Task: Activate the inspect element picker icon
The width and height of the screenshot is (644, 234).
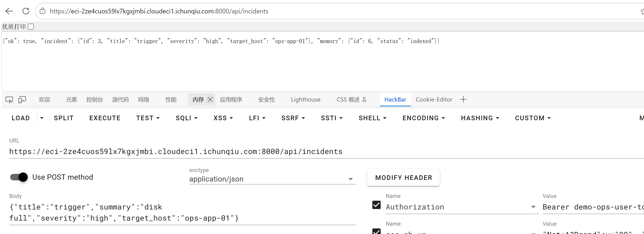Action: click(9, 100)
